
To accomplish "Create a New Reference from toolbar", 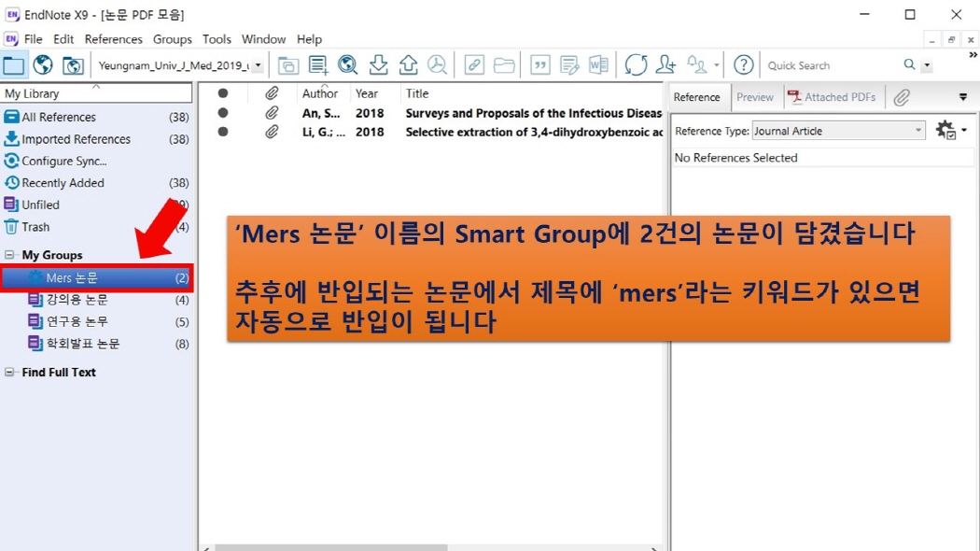I will [x=318, y=65].
